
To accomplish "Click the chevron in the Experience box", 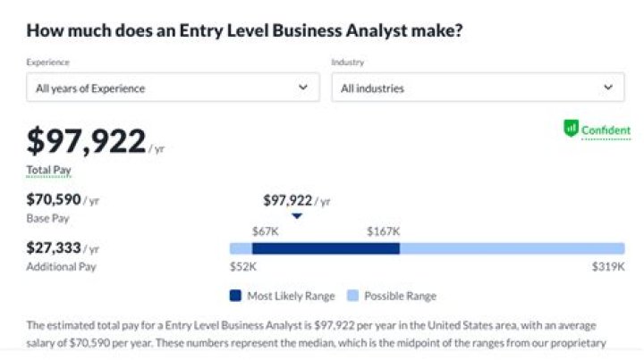I will [x=302, y=88].
